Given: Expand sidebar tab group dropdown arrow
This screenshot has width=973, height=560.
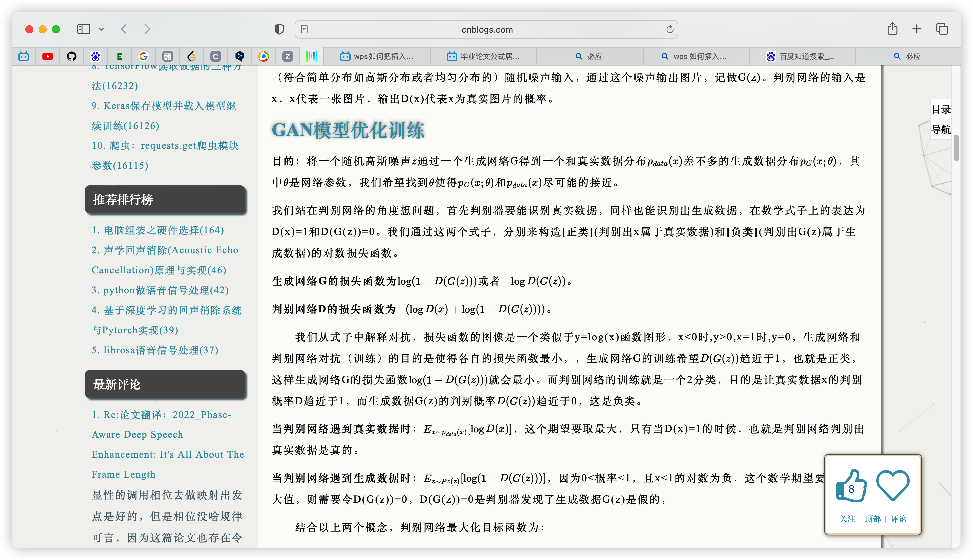Looking at the screenshot, I should pos(101,29).
